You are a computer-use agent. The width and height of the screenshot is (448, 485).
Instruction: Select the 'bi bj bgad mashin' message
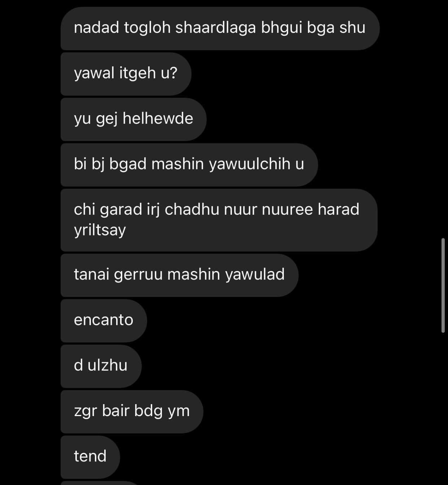(x=189, y=165)
